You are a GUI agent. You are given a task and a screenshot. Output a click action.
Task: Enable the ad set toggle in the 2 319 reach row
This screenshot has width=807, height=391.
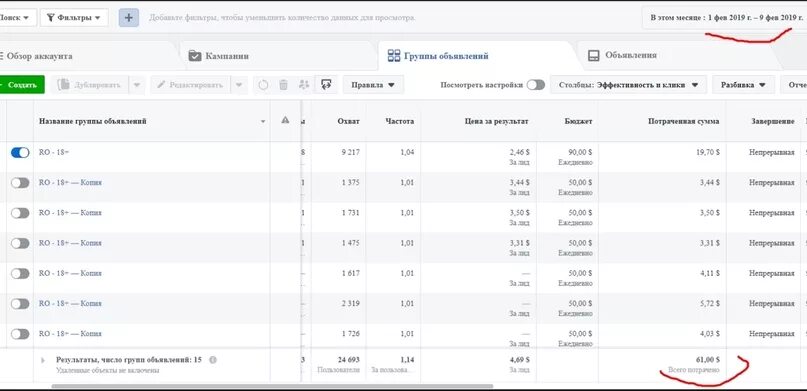[x=20, y=304]
